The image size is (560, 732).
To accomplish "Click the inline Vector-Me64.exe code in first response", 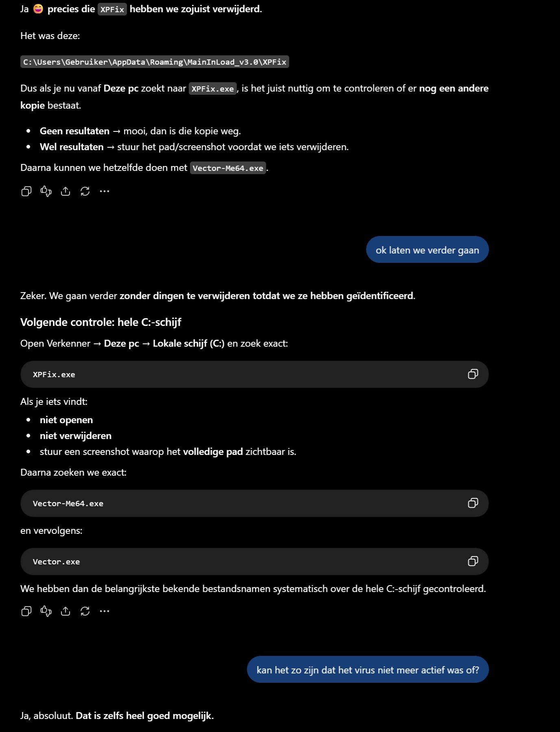I will (228, 168).
